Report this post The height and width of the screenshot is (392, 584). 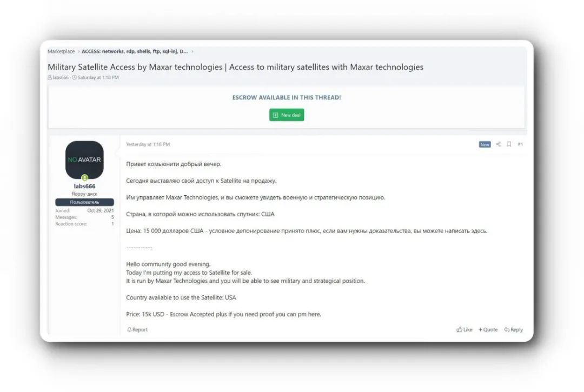coord(137,330)
